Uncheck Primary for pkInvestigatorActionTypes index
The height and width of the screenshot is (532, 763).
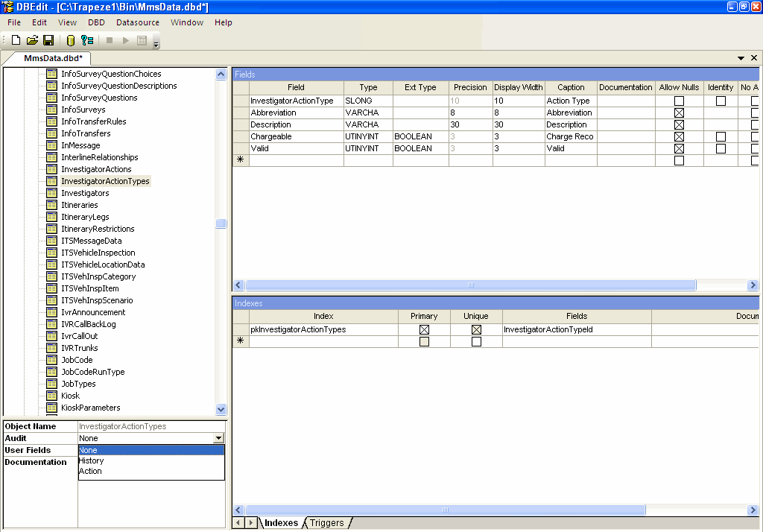[x=425, y=329]
